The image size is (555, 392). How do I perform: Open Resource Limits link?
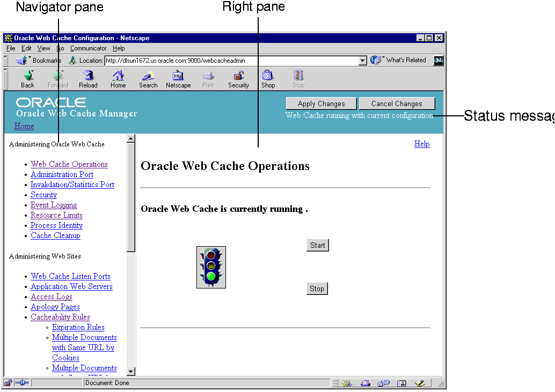[x=56, y=215]
